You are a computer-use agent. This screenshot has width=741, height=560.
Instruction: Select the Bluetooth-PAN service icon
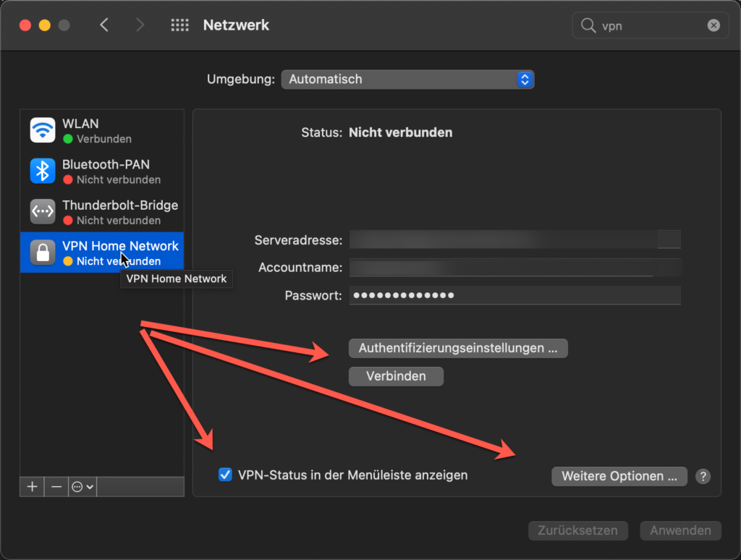(42, 171)
